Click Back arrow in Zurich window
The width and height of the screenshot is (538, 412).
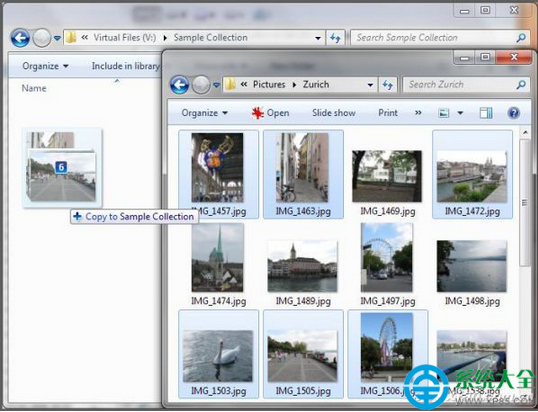pyautogui.click(x=179, y=85)
